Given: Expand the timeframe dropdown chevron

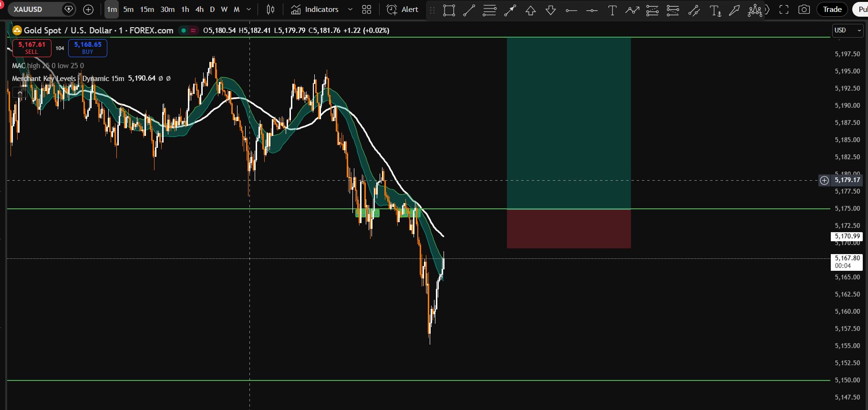Looking at the screenshot, I should (x=249, y=10).
